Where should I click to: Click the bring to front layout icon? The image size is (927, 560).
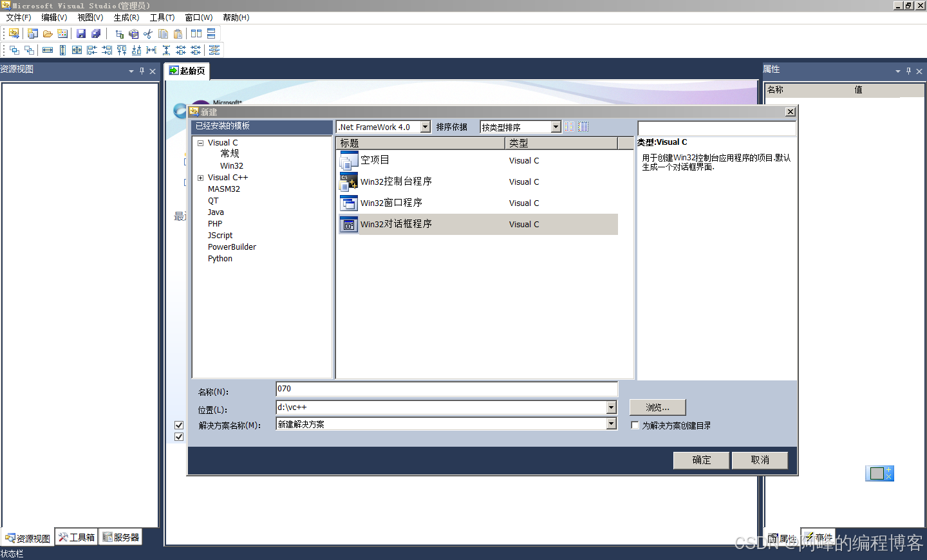click(x=14, y=50)
